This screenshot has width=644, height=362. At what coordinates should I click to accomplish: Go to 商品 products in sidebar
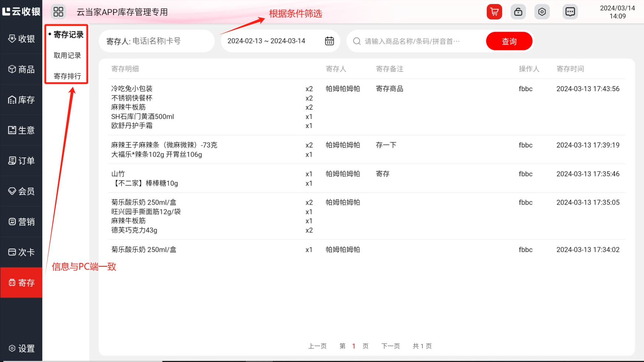coord(21,69)
